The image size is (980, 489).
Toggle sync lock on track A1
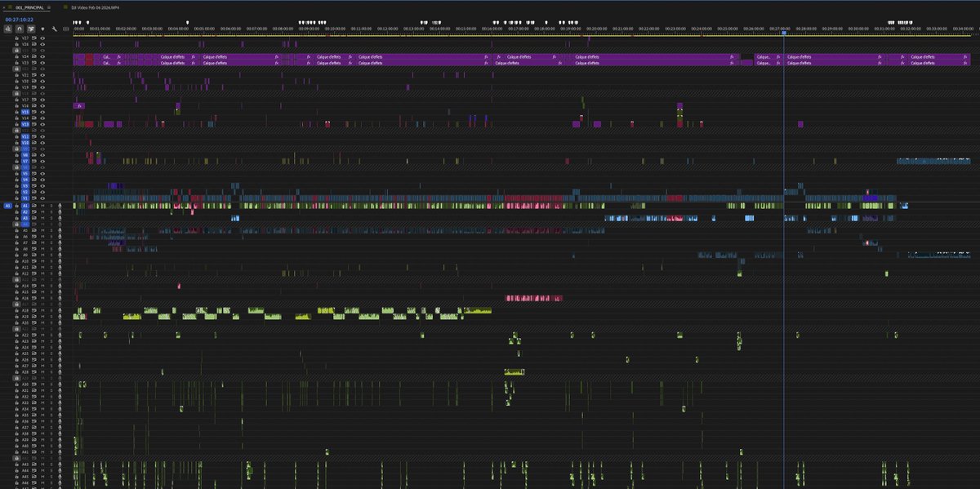pos(34,206)
